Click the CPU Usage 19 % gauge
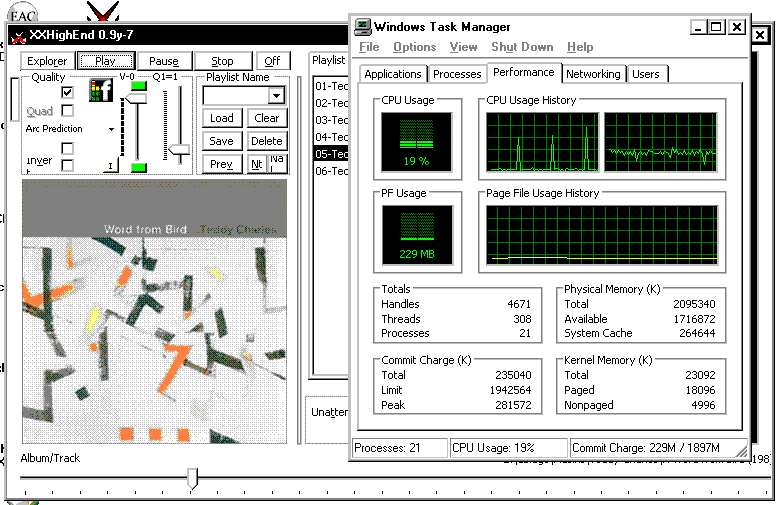This screenshot has width=779, height=505. click(416, 142)
